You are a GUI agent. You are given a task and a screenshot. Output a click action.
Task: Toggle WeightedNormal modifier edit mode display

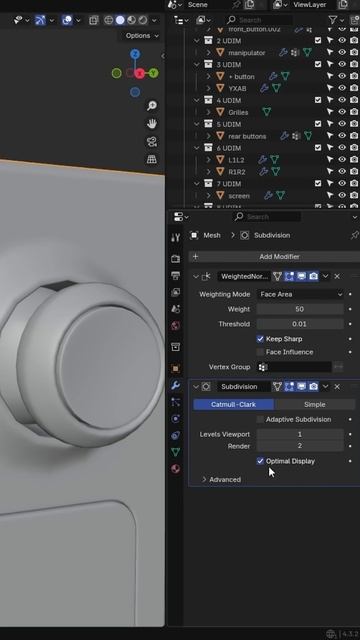[289, 276]
